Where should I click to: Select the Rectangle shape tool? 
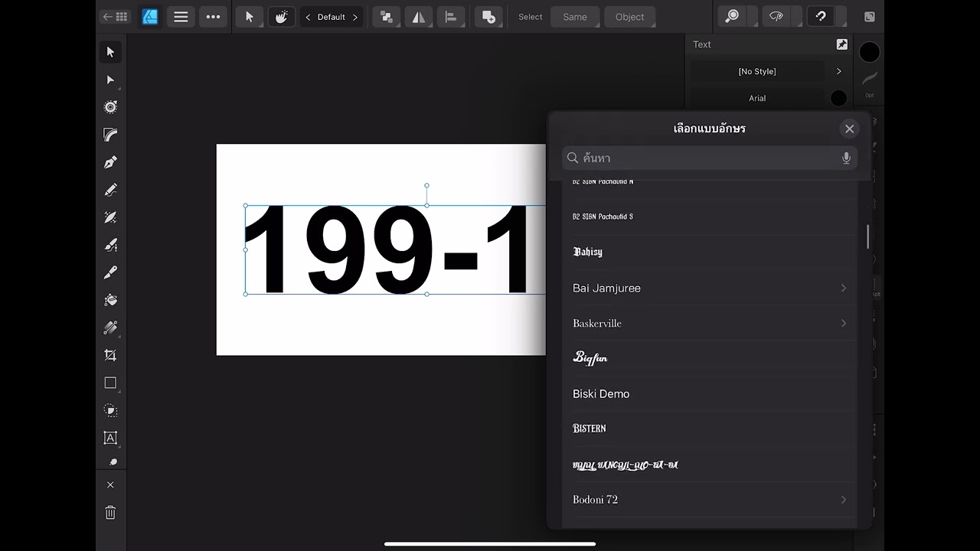point(110,383)
